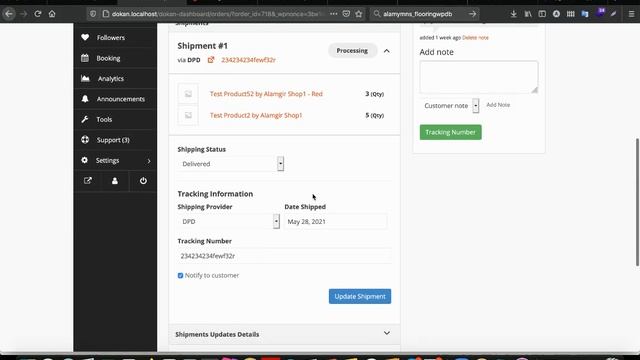Click the Processing status badge

352,51
